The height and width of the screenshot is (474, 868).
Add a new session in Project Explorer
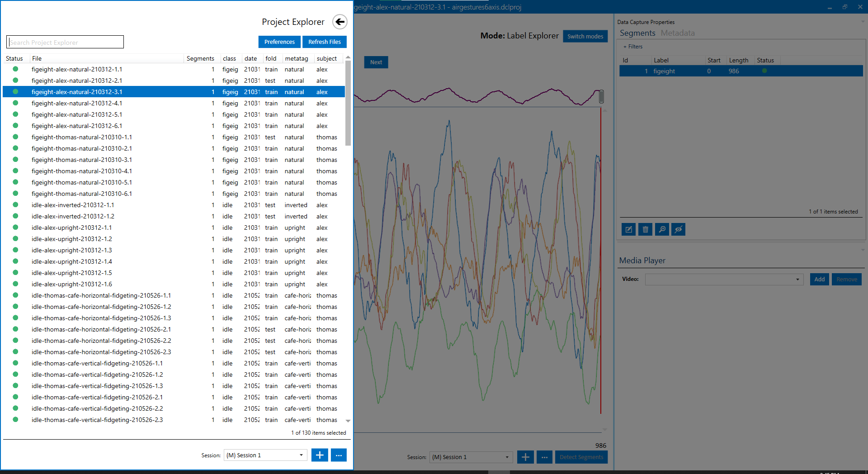[x=319, y=455]
